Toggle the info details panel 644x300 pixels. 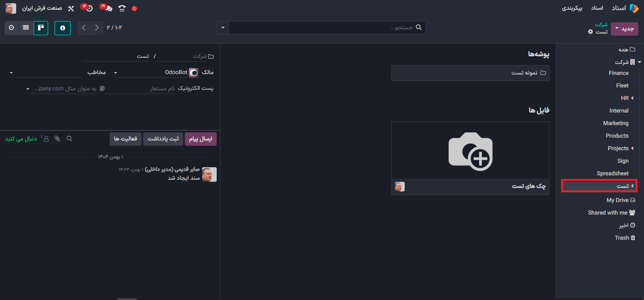tap(63, 28)
